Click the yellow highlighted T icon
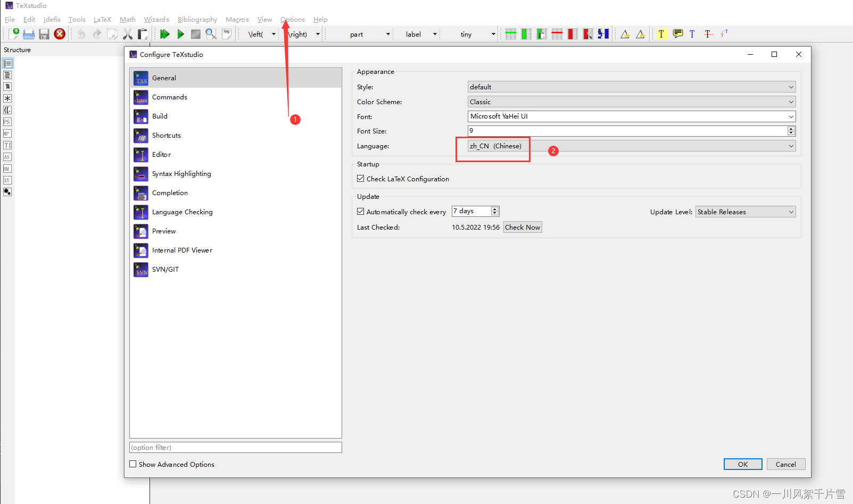The height and width of the screenshot is (504, 853). click(661, 34)
